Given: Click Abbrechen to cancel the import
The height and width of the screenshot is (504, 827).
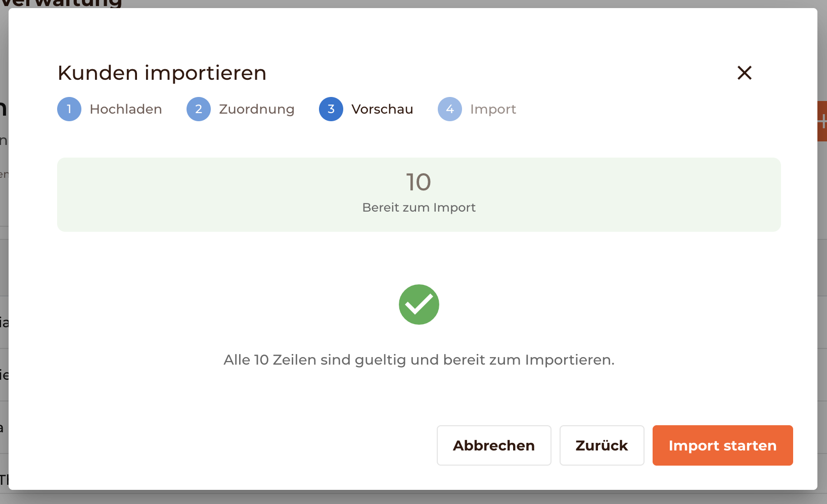Looking at the screenshot, I should (x=494, y=445).
